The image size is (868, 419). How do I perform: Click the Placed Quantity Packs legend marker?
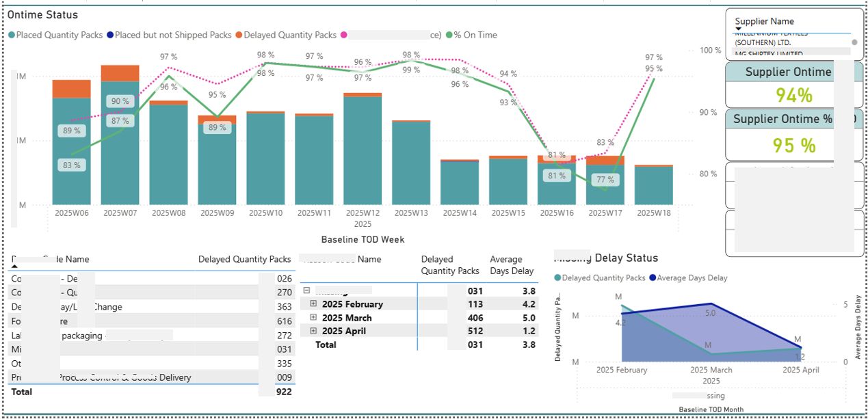tap(12, 35)
